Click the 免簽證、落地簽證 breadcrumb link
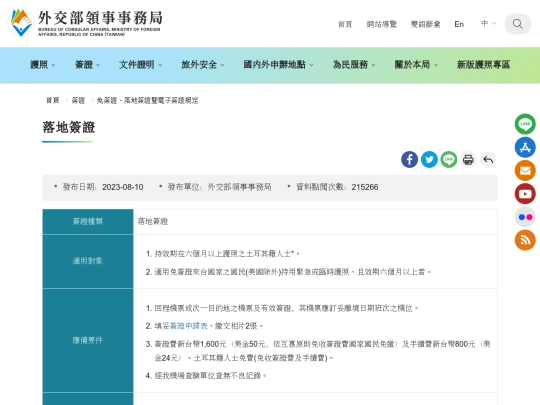This screenshot has height=405, width=540. 147,100
